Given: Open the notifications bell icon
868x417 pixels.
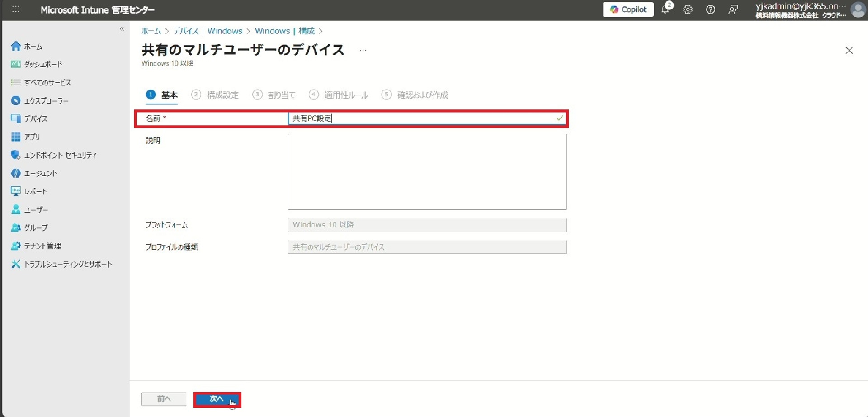Looking at the screenshot, I should (x=666, y=9).
